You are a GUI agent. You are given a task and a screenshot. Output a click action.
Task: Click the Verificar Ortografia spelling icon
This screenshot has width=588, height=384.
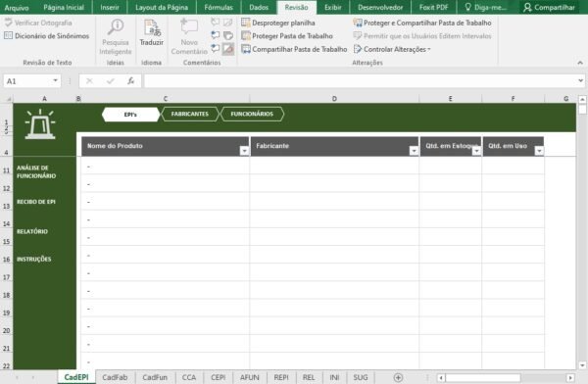point(8,23)
